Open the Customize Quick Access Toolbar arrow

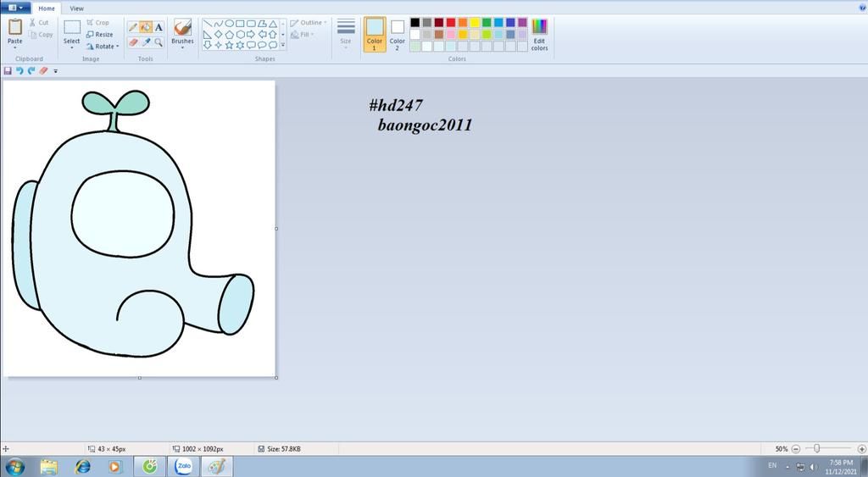coord(55,71)
